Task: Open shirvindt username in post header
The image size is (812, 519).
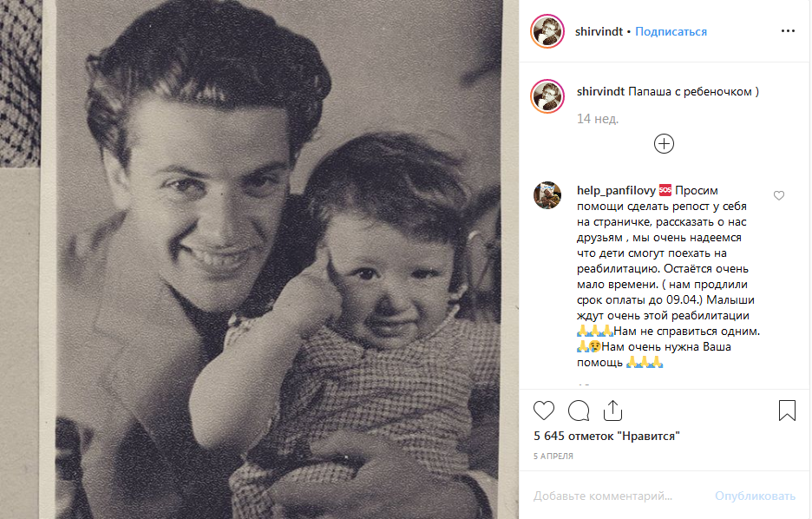Action: point(599,31)
